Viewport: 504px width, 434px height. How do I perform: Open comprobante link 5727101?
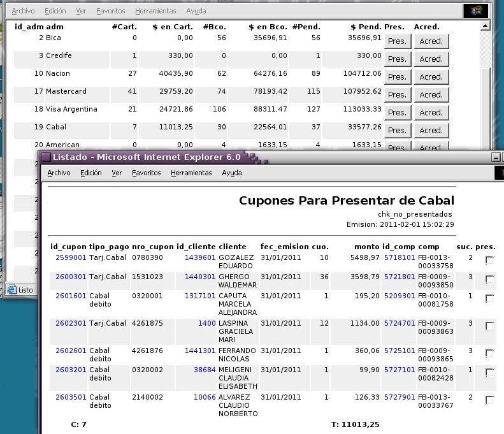400,370
